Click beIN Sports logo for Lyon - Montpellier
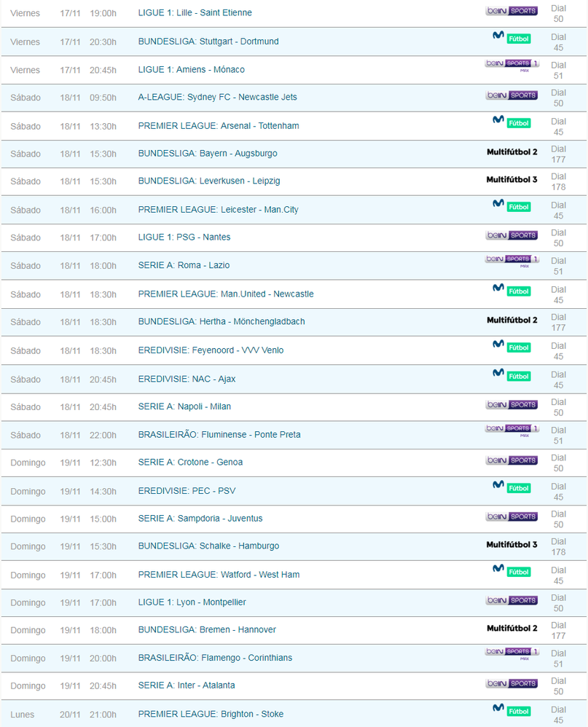This screenshot has width=588, height=727. 512,600
